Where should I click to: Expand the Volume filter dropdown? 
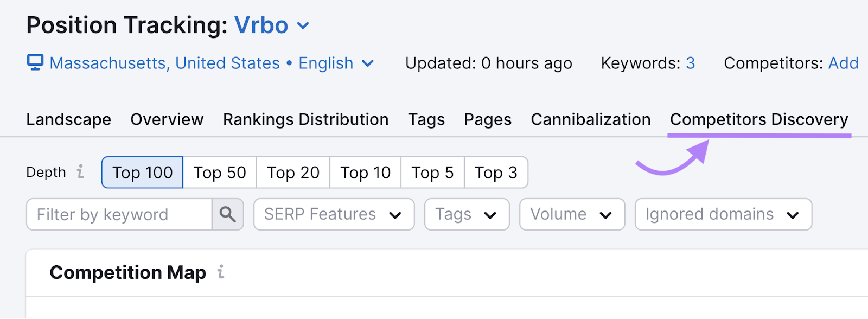pyautogui.click(x=572, y=215)
